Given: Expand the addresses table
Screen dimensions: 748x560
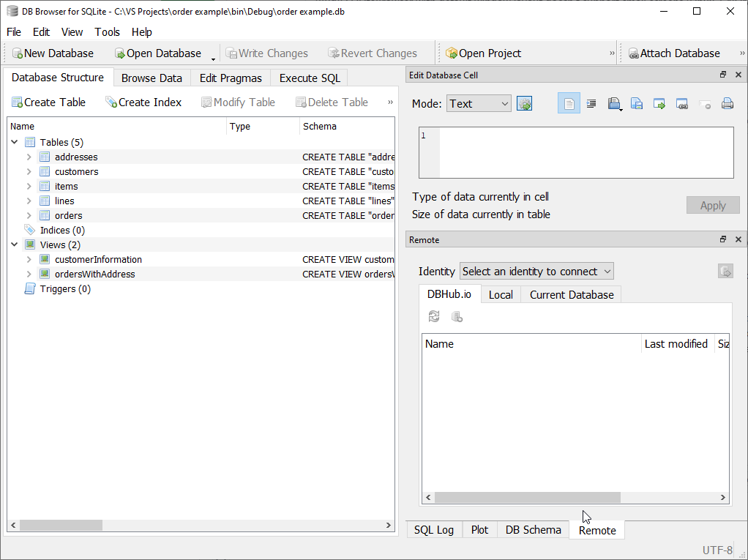Looking at the screenshot, I should point(28,157).
